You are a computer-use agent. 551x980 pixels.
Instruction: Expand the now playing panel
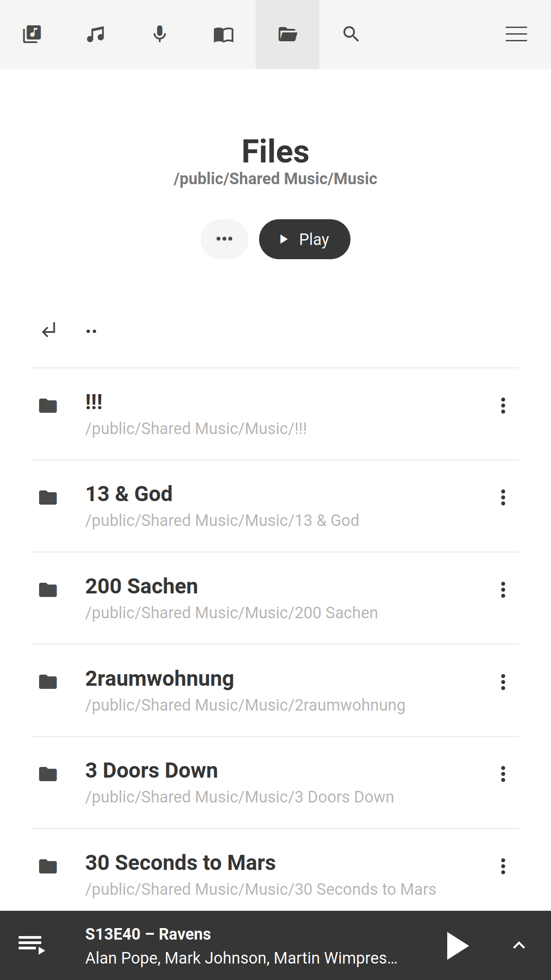(x=519, y=946)
